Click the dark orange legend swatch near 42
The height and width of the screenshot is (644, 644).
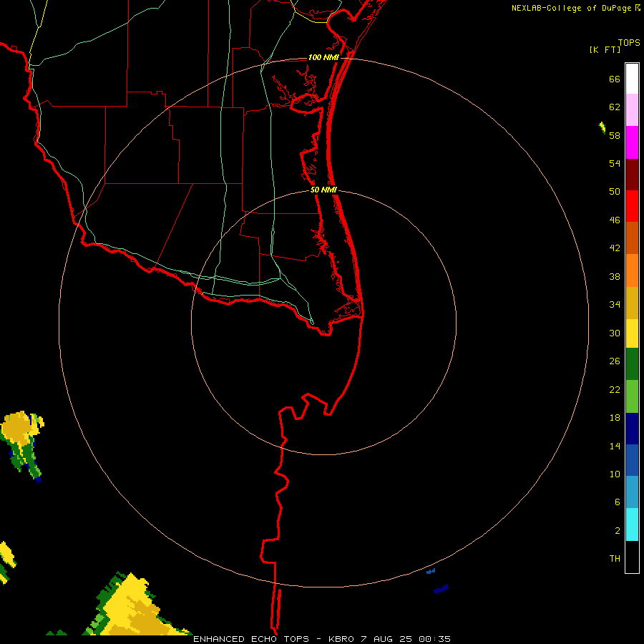pyautogui.click(x=632, y=238)
